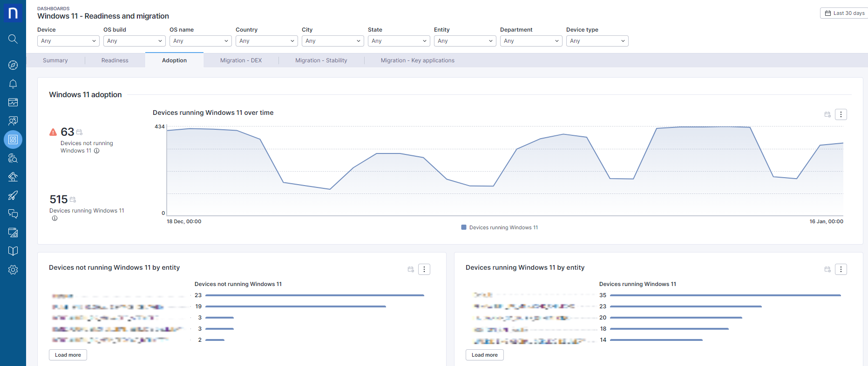Screen dimensions: 868x366
Task: Open the user investigation icon in sidebar
Action: coord(13,121)
